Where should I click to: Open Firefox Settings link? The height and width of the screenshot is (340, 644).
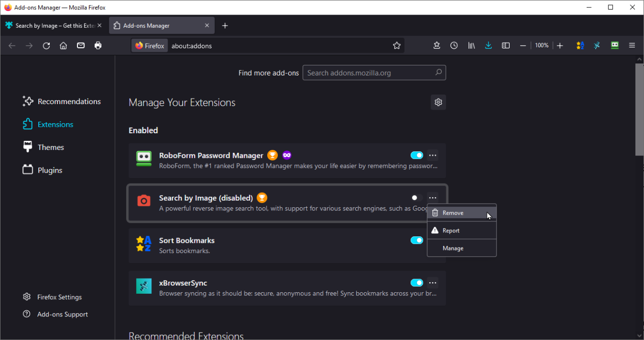click(59, 297)
